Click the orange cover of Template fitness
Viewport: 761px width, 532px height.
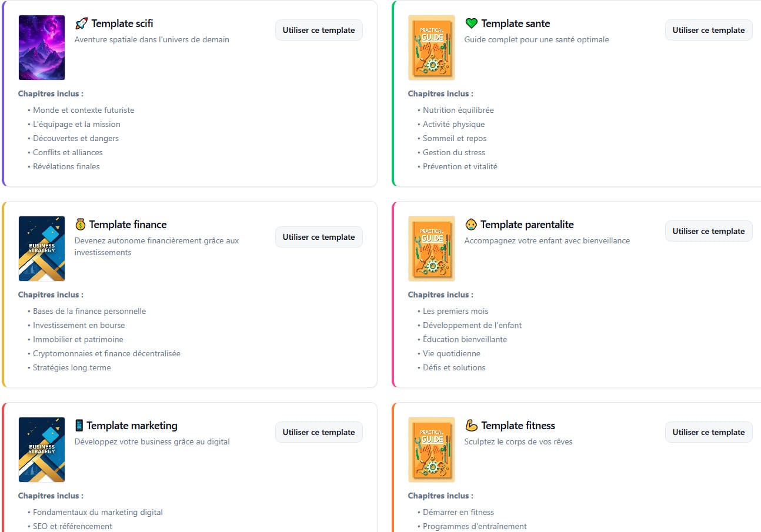(x=431, y=449)
